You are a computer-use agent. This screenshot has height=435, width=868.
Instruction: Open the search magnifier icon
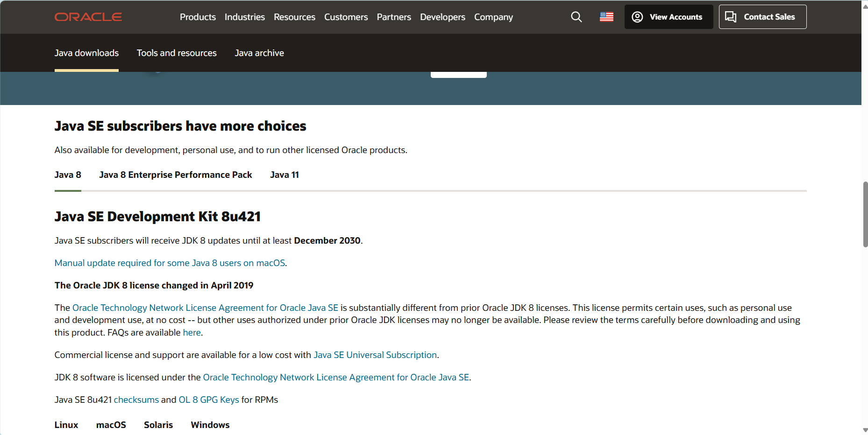pyautogui.click(x=576, y=17)
